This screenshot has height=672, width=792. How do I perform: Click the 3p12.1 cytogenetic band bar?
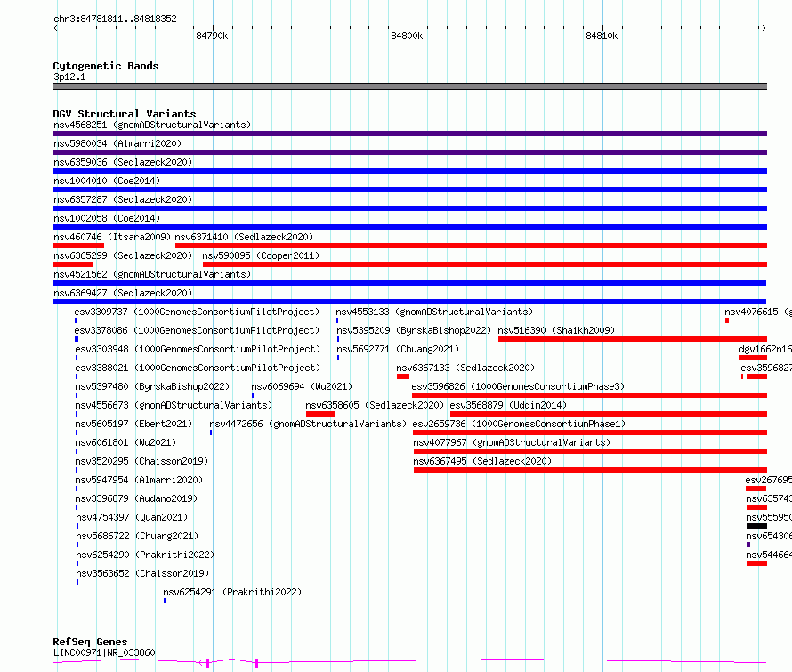[409, 86]
